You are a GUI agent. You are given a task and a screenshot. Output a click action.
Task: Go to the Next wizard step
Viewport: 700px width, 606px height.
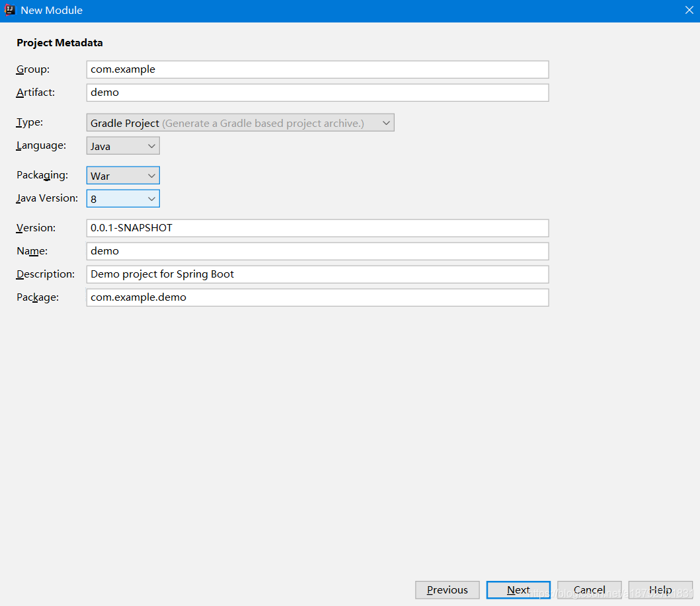[x=518, y=590]
